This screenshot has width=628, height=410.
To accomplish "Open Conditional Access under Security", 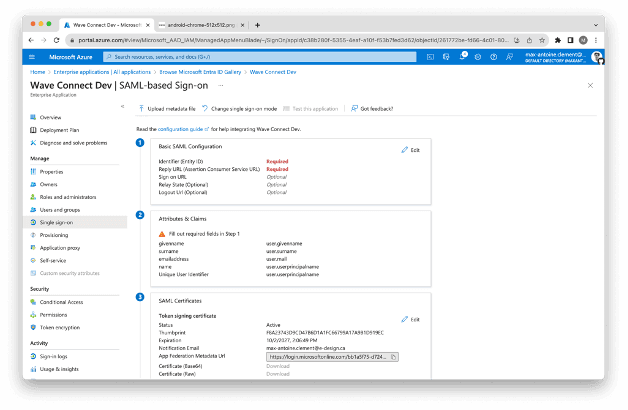I will click(62, 301).
